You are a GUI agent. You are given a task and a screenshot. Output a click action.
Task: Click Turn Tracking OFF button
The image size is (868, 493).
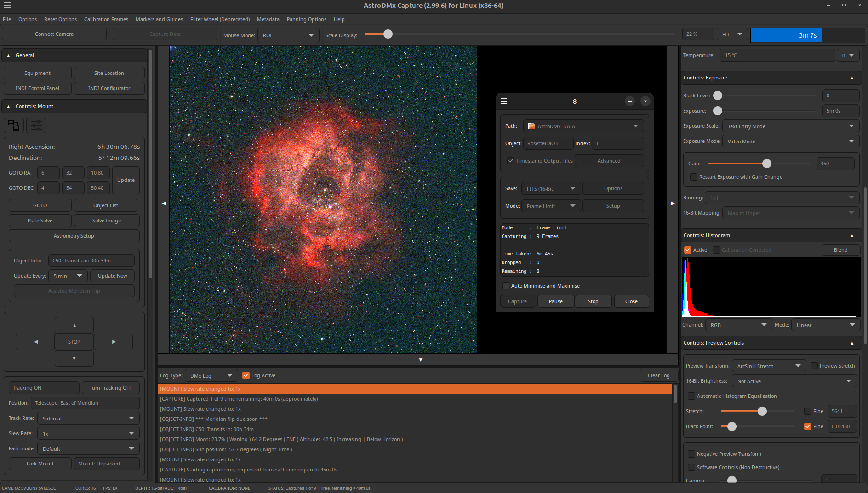tap(111, 388)
